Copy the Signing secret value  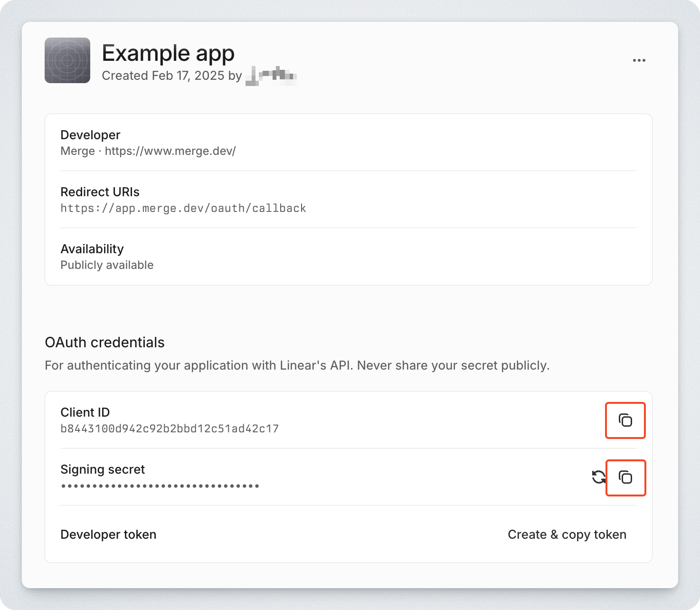pos(625,477)
